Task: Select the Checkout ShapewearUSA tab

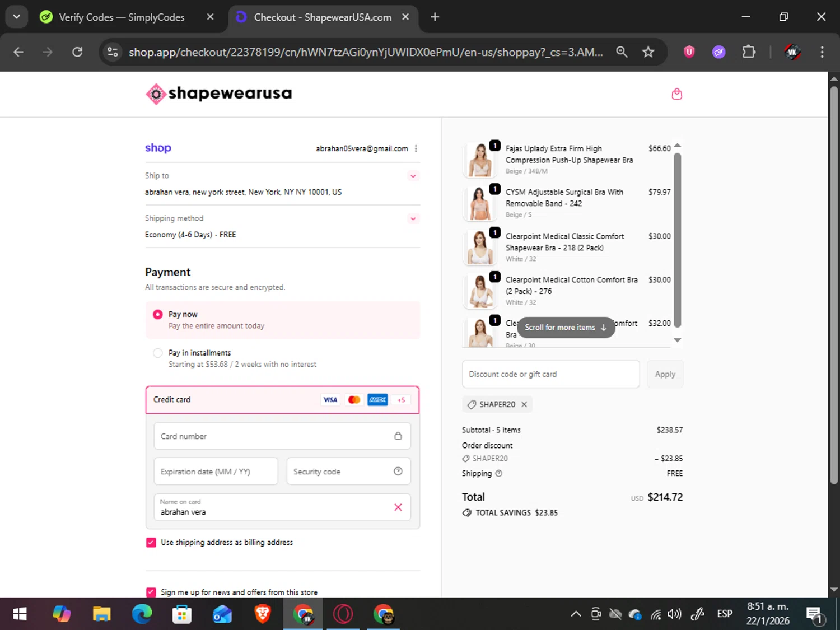Action: (x=323, y=17)
